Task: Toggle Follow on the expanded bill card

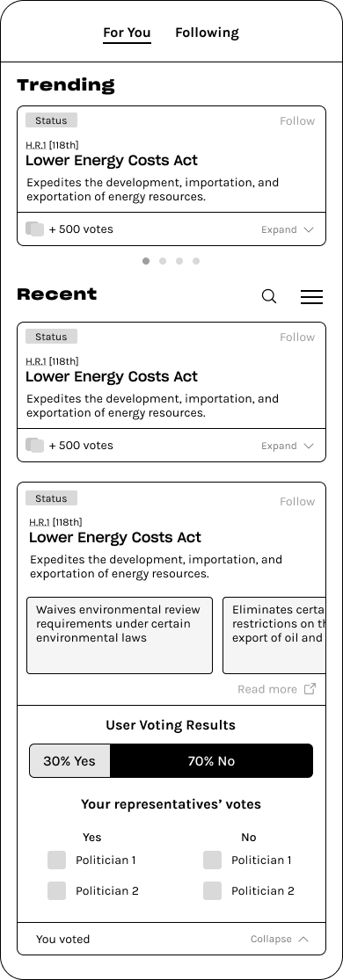Action: [297, 502]
